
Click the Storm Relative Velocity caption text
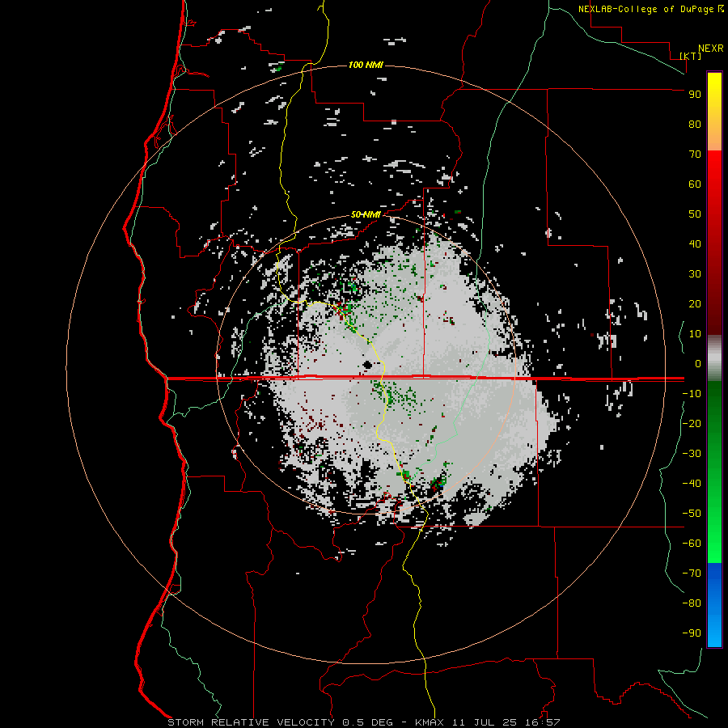point(251,722)
